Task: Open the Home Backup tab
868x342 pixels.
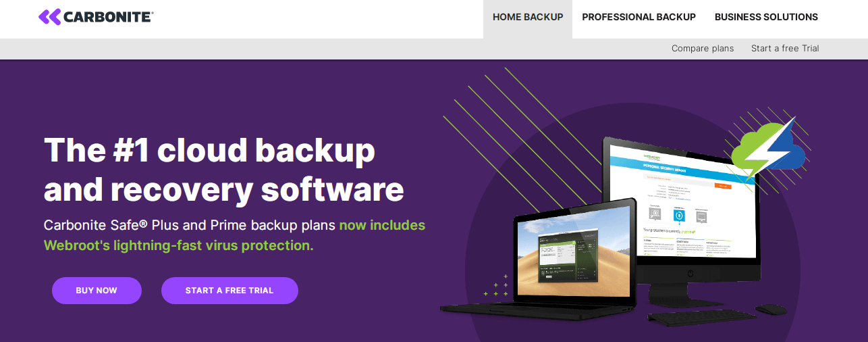Action: click(528, 17)
